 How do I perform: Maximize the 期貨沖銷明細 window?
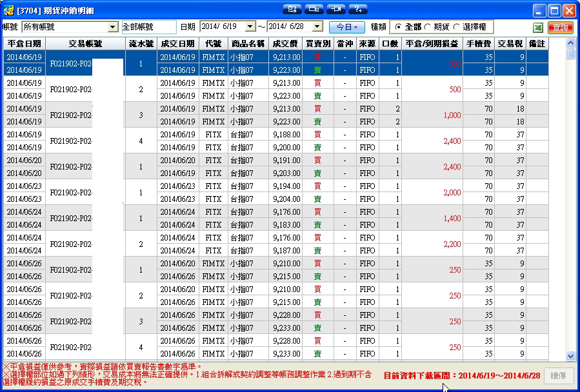554,11
